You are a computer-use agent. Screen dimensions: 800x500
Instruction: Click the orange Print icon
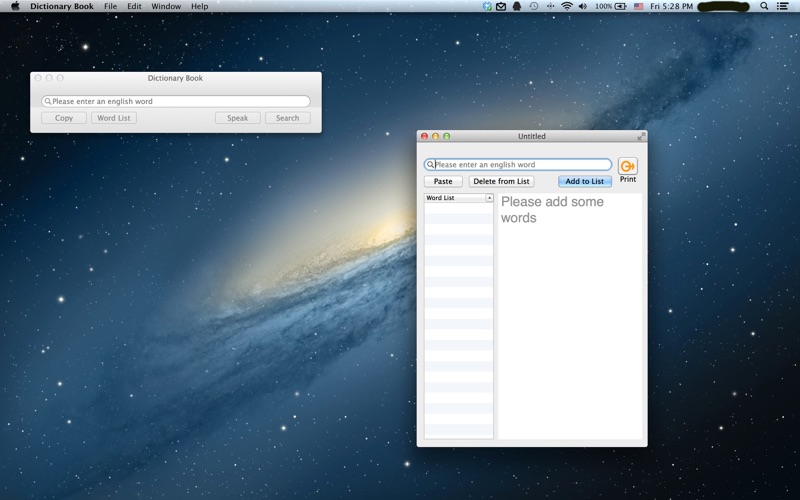point(627,166)
